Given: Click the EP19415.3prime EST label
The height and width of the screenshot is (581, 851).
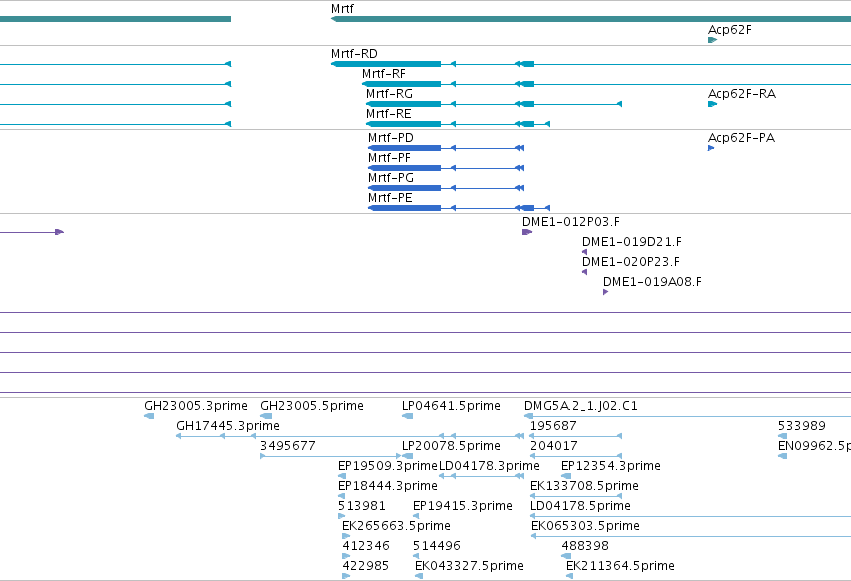Looking at the screenshot, I should (x=463, y=506).
